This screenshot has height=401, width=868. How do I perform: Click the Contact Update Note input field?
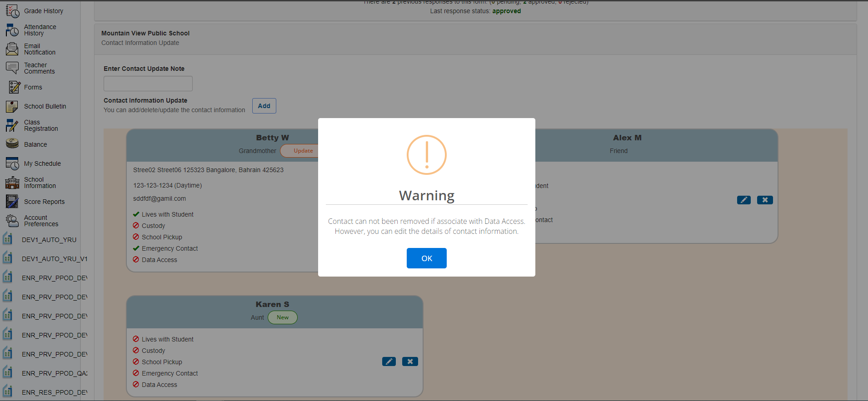[148, 84]
